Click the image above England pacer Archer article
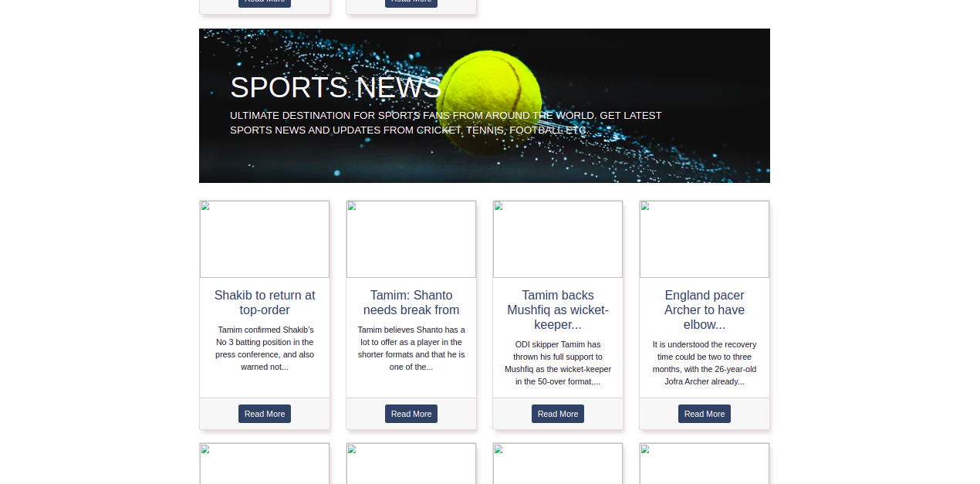The height and width of the screenshot is (484, 980). click(705, 239)
